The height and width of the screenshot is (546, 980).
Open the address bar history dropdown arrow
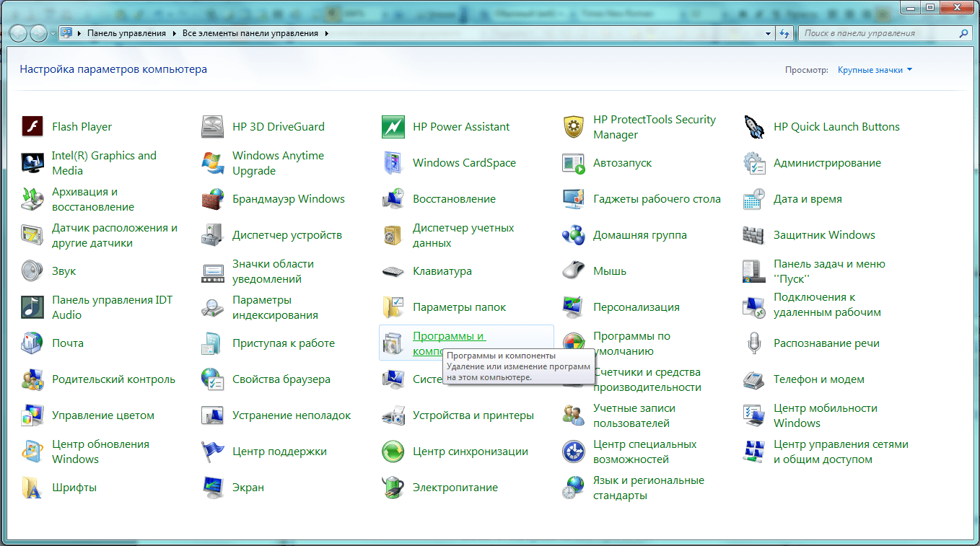pyautogui.click(x=769, y=33)
